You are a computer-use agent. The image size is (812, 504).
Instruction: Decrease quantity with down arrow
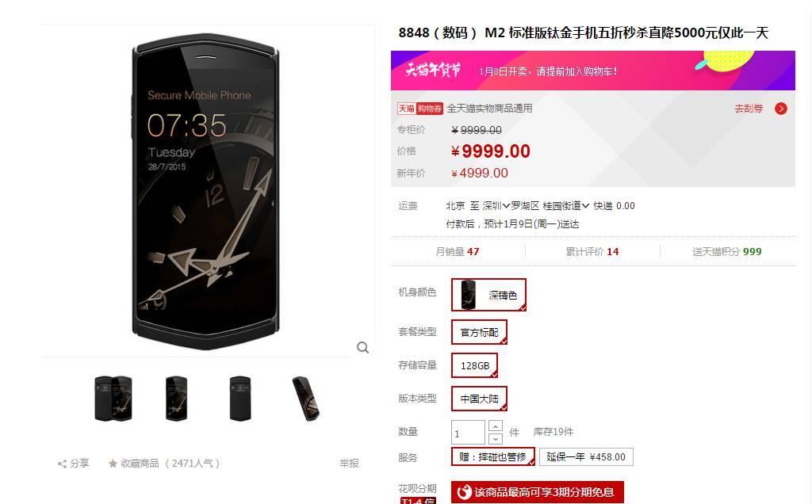496,439
